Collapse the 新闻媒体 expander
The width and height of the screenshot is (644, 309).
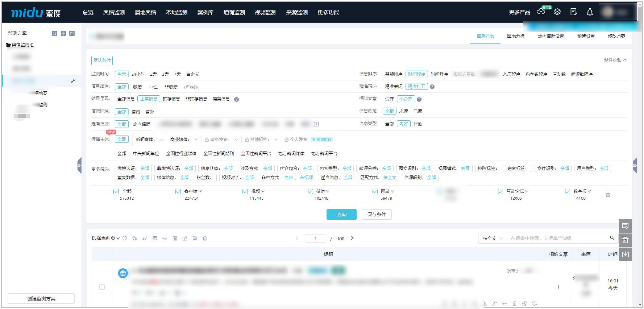[x=162, y=140]
